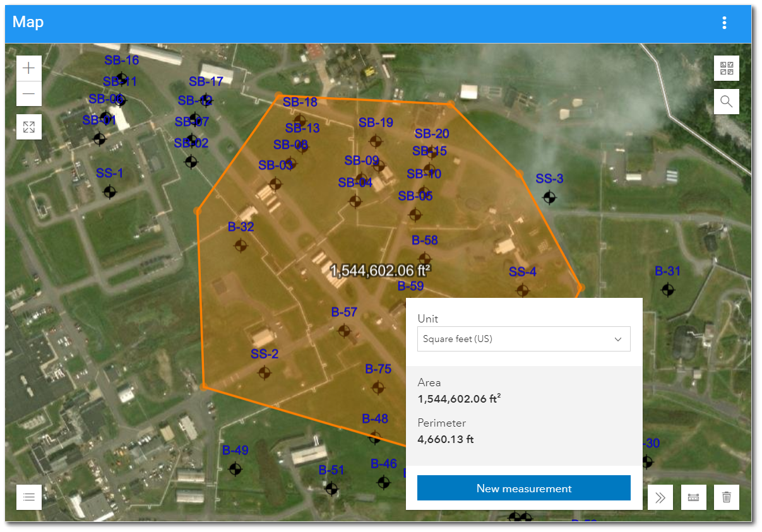Click the default extent icon
The image size is (762, 532).
28,126
